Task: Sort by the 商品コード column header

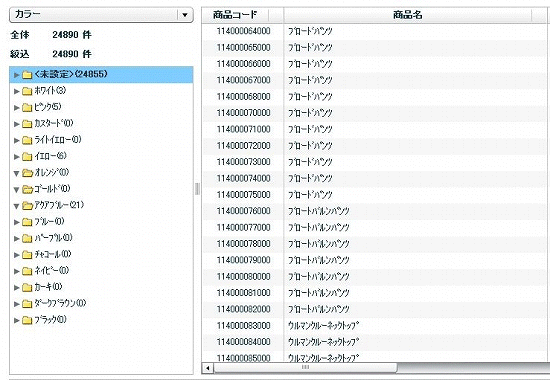Action: coord(235,15)
